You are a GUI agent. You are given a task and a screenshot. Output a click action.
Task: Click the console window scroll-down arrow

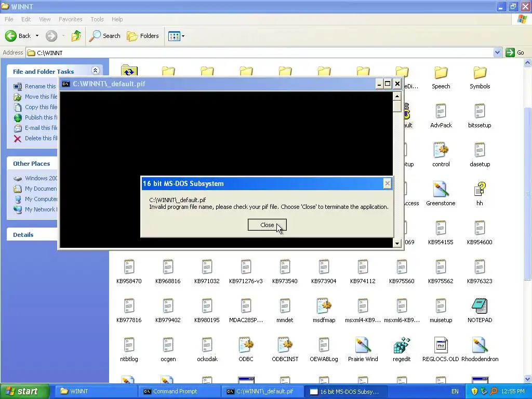(397, 243)
